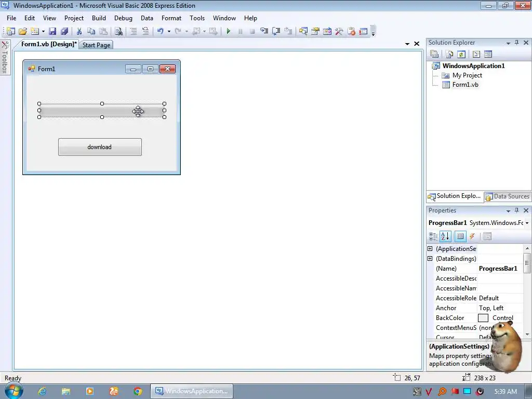Click View Designer icon in Solution Explorer
The width and height of the screenshot is (532, 399).
(488, 54)
